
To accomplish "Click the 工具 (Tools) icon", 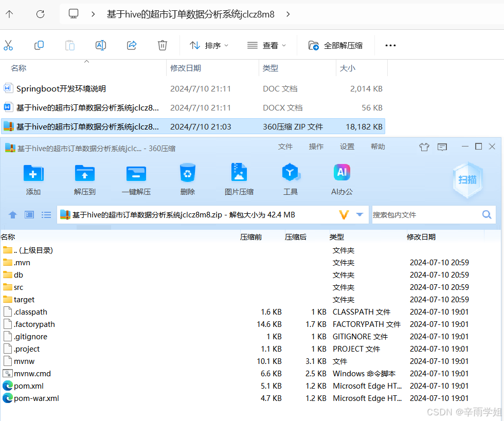I will click(291, 179).
